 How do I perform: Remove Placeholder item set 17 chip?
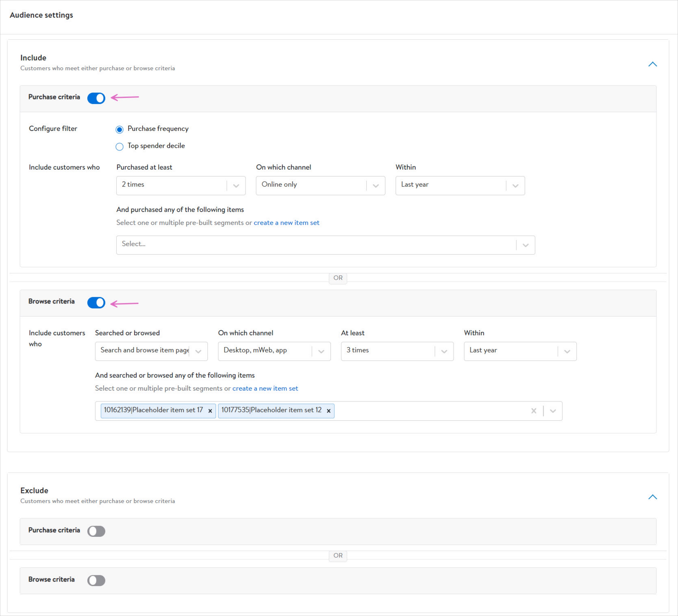click(x=210, y=411)
